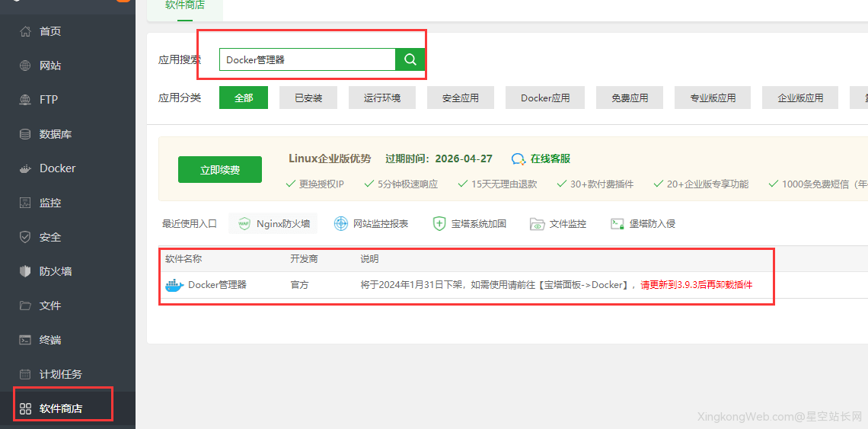Click the Docker管理器 whale icon in the results row

click(x=174, y=286)
